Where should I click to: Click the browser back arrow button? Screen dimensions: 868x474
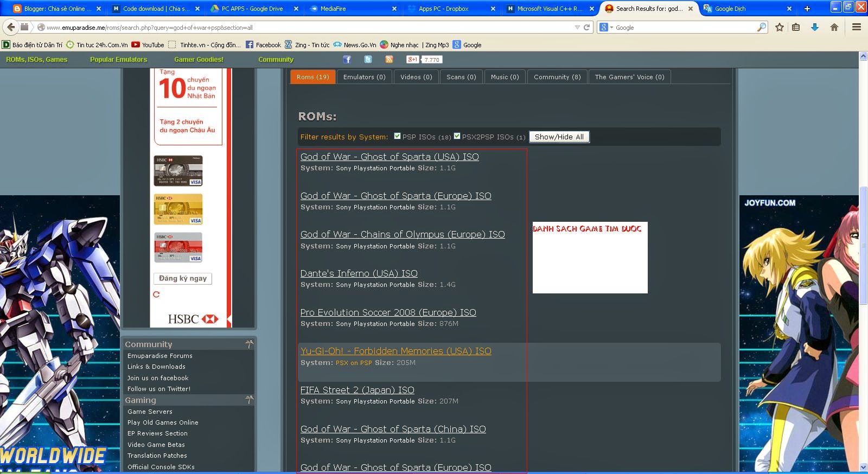tap(11, 27)
